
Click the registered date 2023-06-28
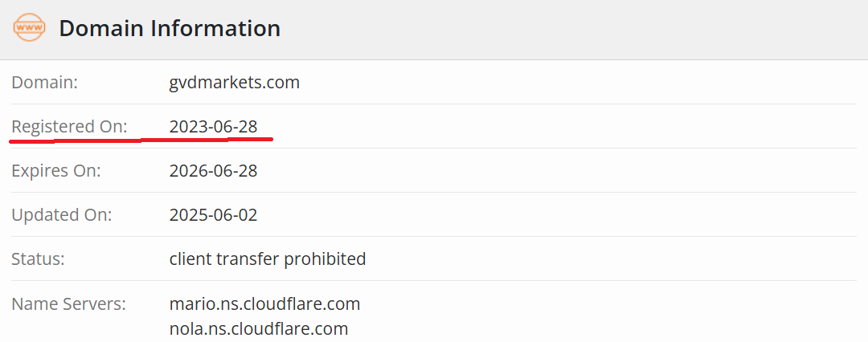[213, 126]
